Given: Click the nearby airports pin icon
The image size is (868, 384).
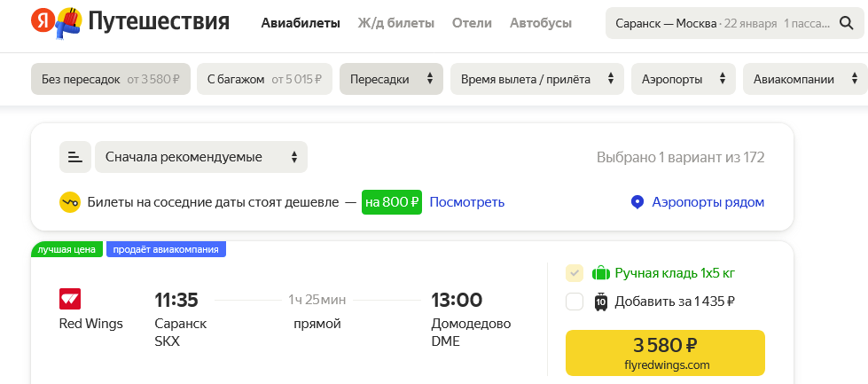Looking at the screenshot, I should pos(637,202).
